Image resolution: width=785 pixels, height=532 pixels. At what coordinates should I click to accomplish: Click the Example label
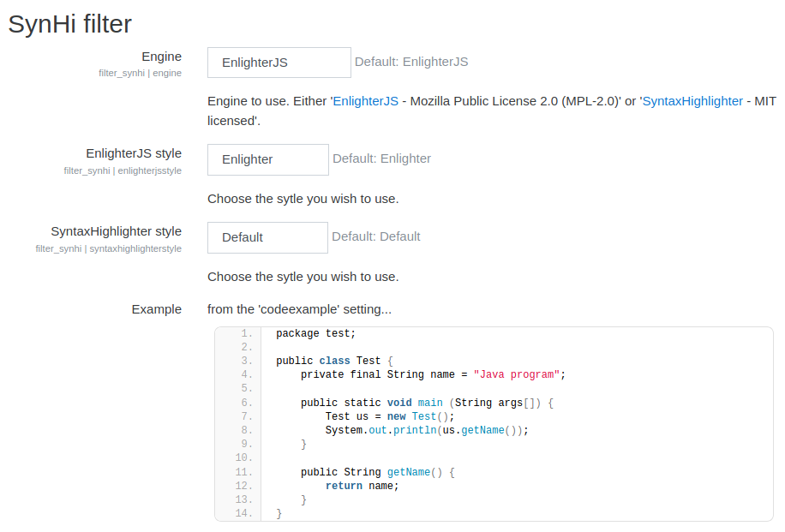pos(156,309)
